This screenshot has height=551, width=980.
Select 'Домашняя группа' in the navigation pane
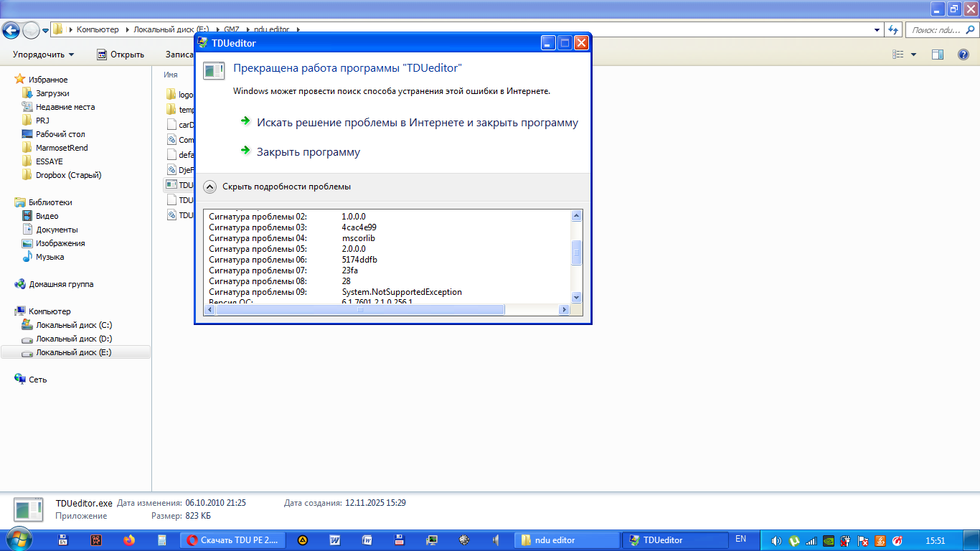(61, 284)
